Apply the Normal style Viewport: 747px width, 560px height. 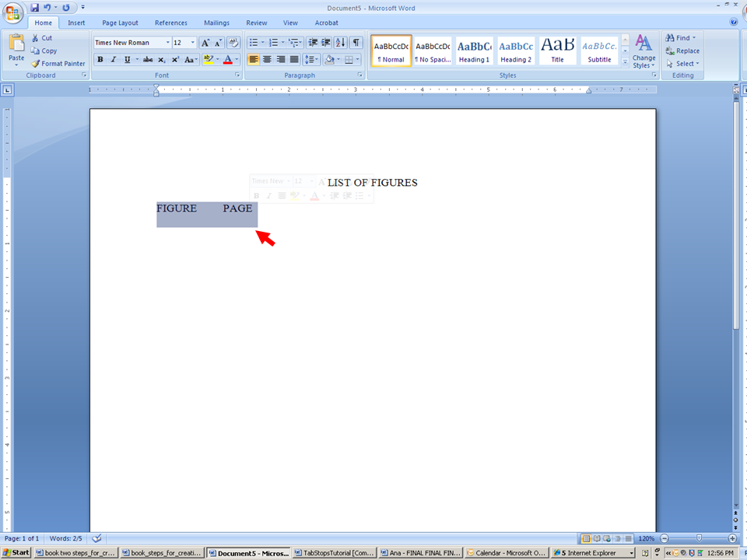click(x=391, y=51)
